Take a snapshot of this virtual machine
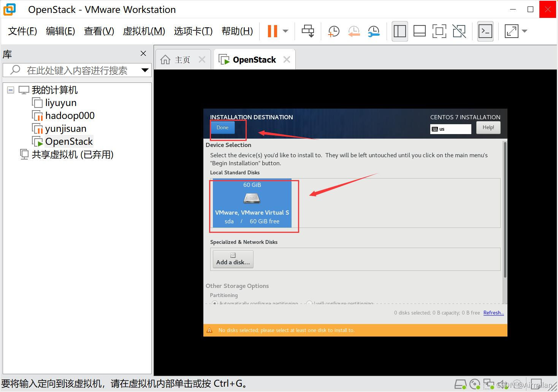The width and height of the screenshot is (558, 392). (334, 31)
